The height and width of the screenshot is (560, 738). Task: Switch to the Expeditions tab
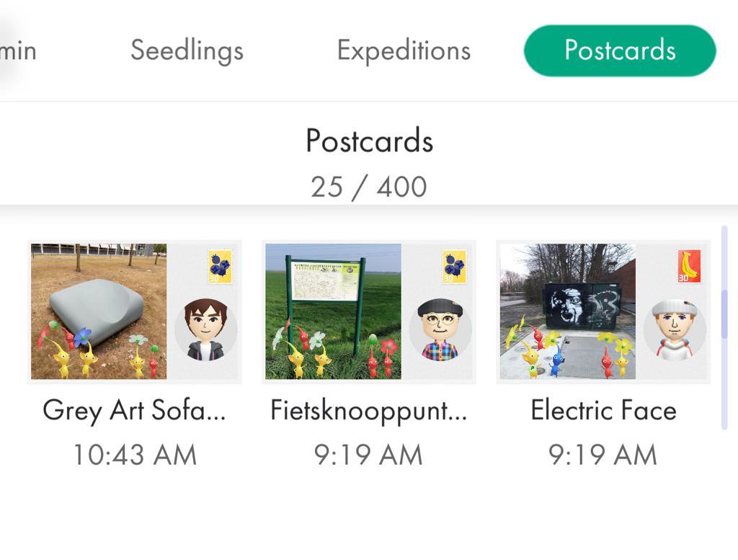[403, 50]
